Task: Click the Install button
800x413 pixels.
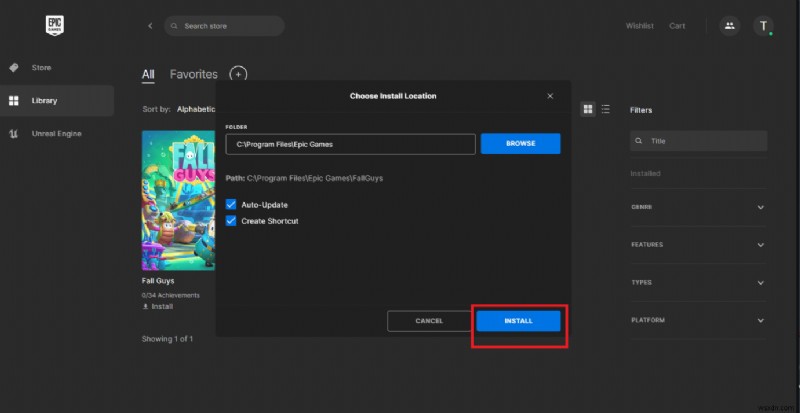Action: click(518, 321)
